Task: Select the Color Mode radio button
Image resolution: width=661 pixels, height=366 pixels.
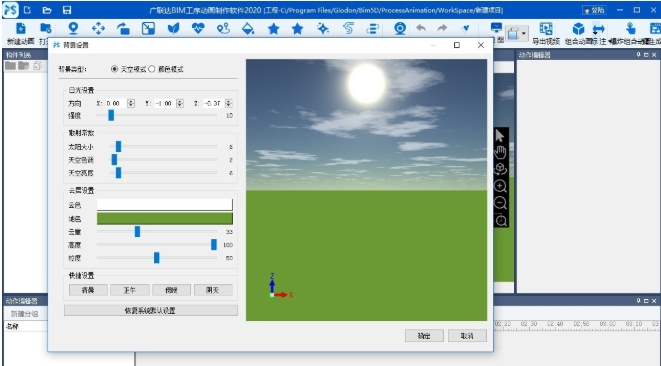Action: (152, 69)
